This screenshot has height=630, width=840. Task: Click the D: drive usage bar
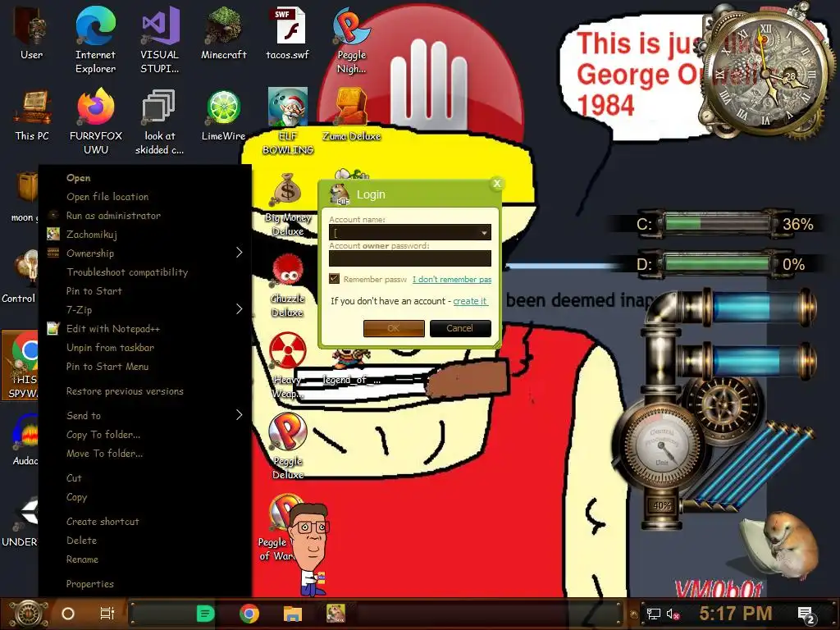coord(717,264)
